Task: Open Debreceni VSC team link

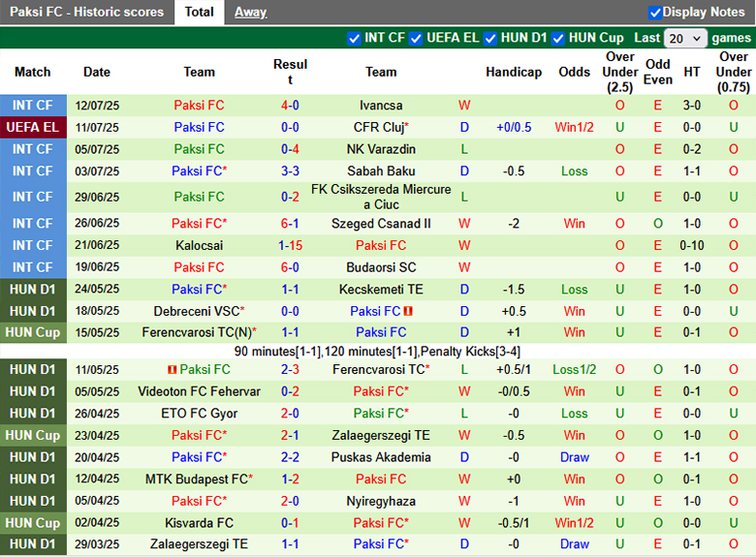Action: 199,311
